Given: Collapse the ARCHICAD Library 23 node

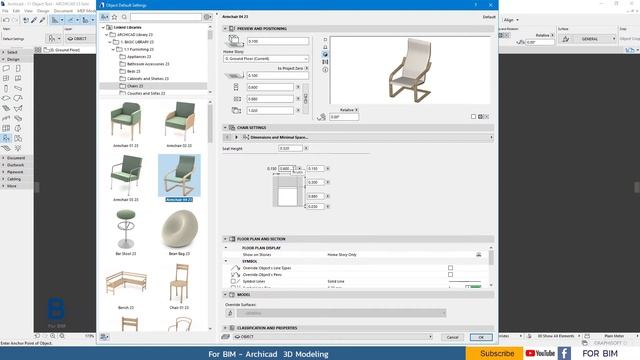Looking at the screenshot, I should point(107,35).
